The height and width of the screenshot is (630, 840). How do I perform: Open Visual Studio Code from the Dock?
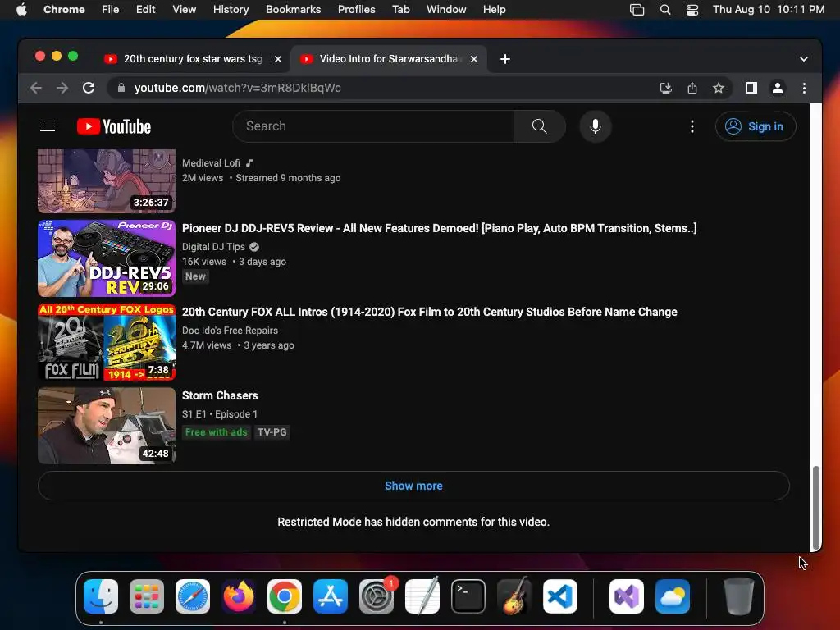coord(560,596)
